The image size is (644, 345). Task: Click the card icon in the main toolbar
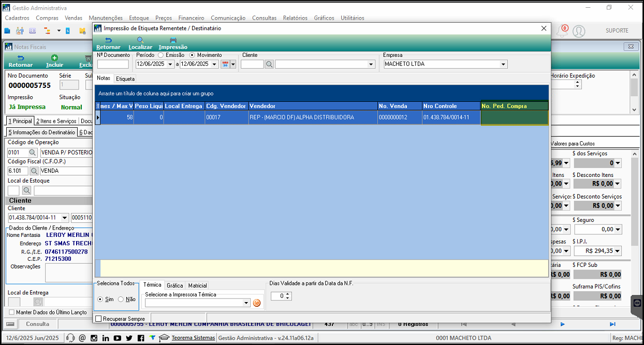click(33, 31)
